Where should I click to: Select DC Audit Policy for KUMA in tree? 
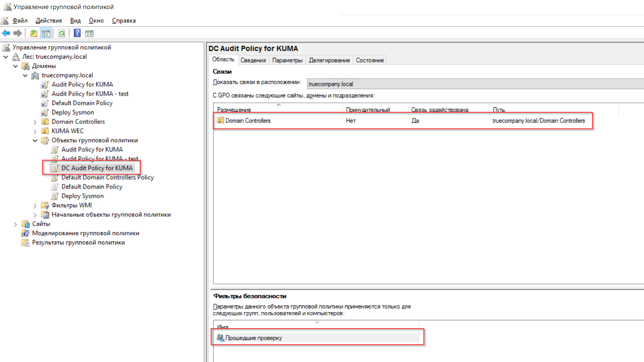tap(97, 168)
